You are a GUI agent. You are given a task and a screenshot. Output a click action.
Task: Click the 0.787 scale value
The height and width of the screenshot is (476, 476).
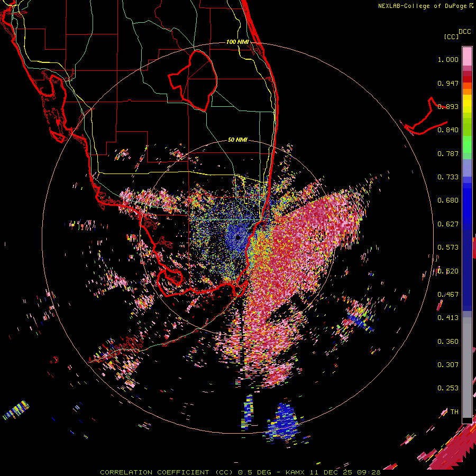coord(448,153)
